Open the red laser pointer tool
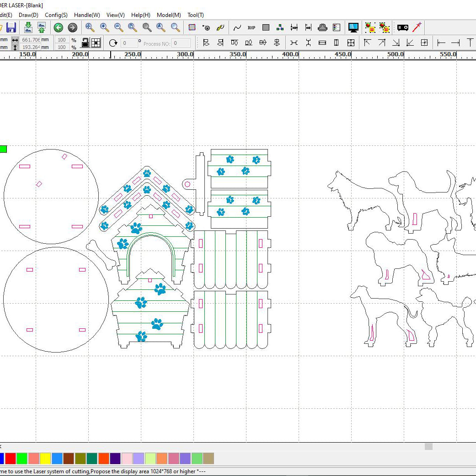 (417, 27)
